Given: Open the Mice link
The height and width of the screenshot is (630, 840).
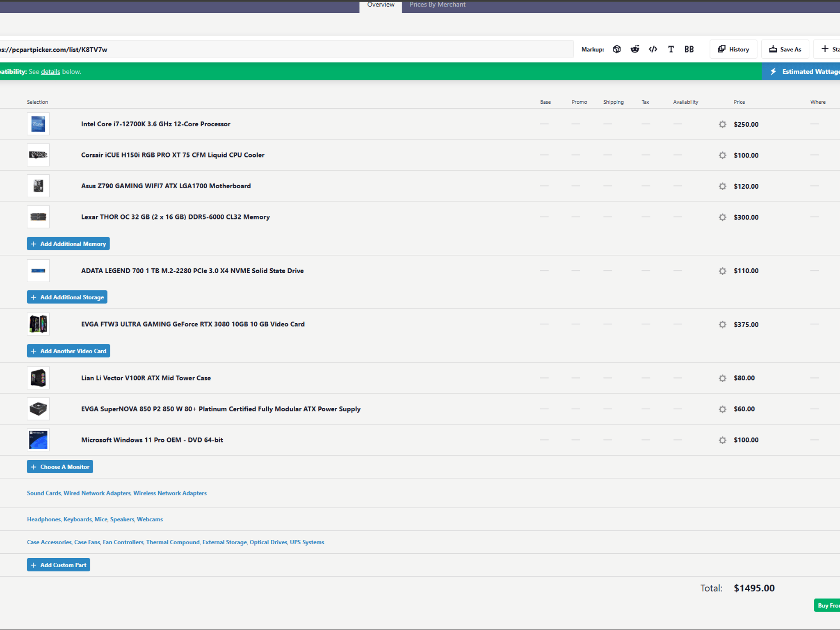Looking at the screenshot, I should (x=101, y=519).
